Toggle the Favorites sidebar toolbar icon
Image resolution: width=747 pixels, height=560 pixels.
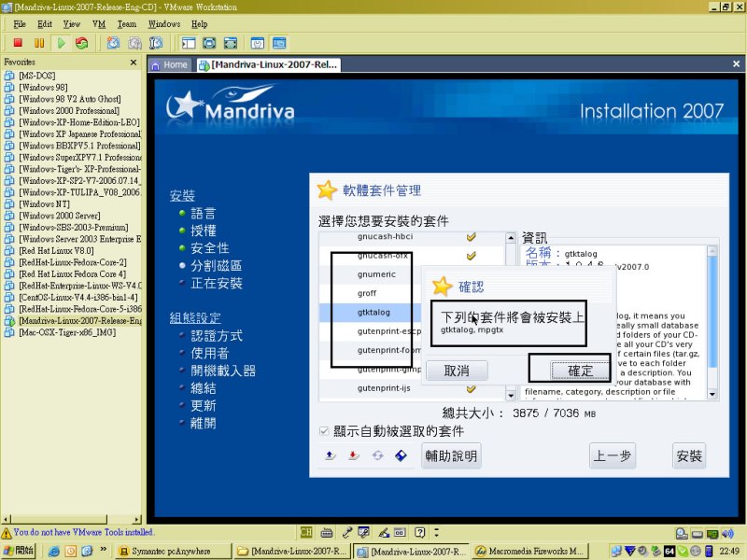(189, 43)
